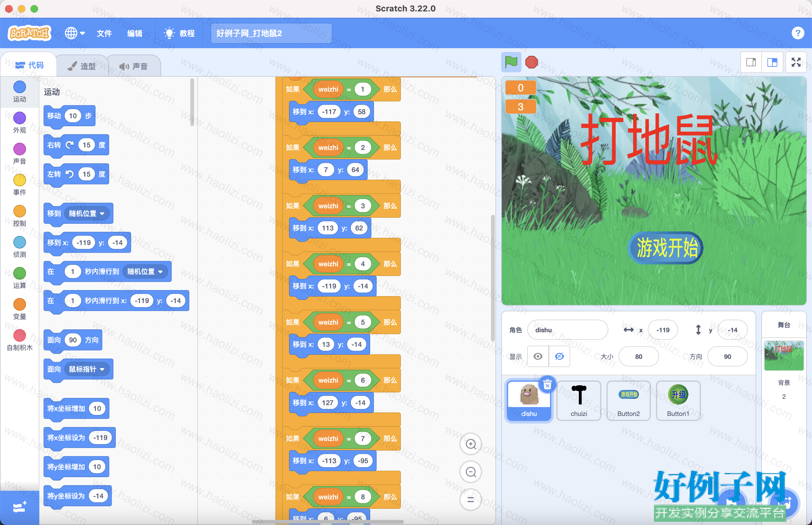Click the sprite name field dishu
The width and height of the screenshot is (812, 525).
pyautogui.click(x=567, y=330)
